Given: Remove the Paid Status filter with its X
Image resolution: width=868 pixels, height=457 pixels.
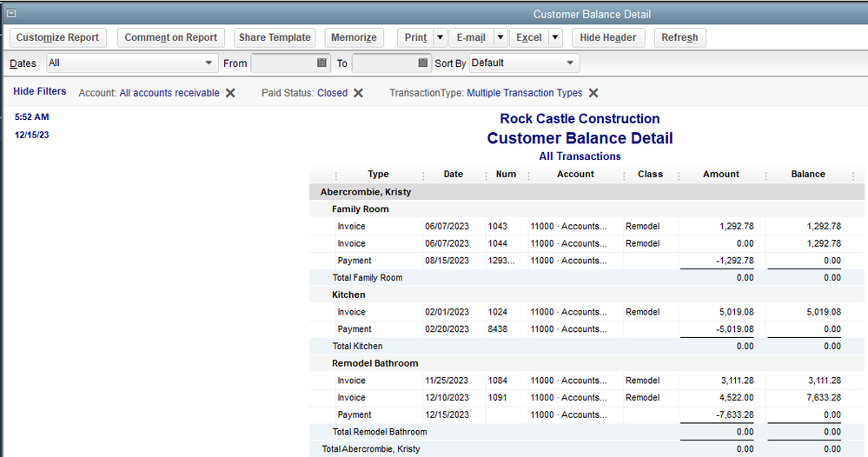Looking at the screenshot, I should pos(359,93).
